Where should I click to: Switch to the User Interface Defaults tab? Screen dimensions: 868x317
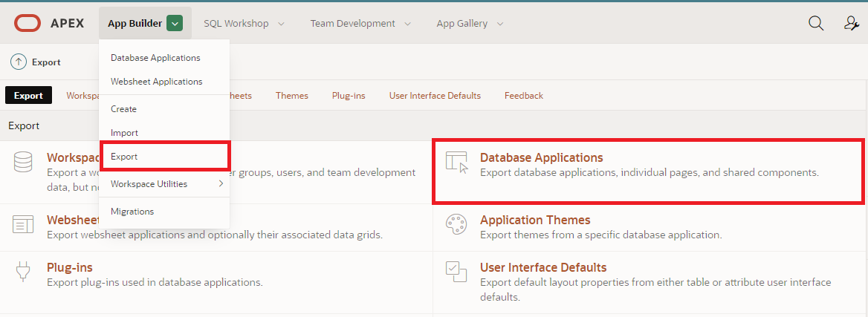[435, 96]
